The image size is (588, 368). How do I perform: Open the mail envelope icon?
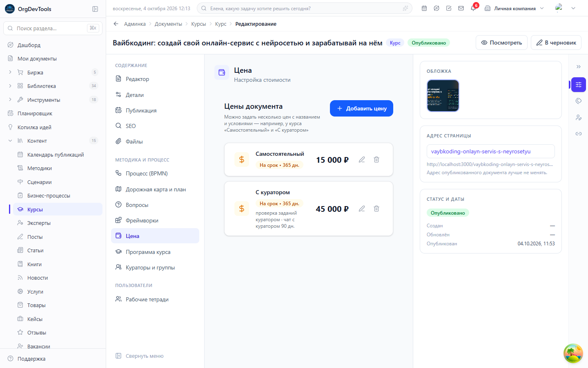[461, 8]
